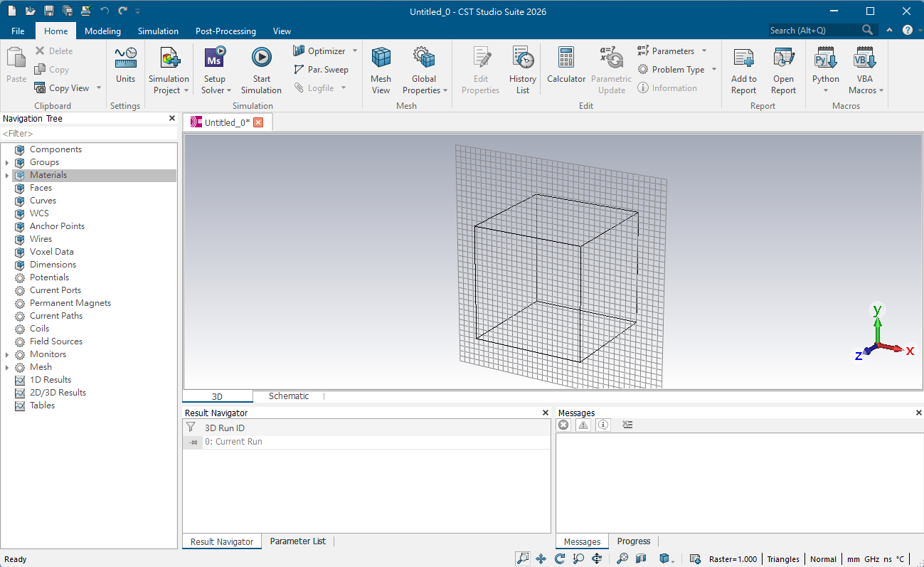Switch to the Schematic view tab
The width and height of the screenshot is (924, 567).
(x=289, y=396)
